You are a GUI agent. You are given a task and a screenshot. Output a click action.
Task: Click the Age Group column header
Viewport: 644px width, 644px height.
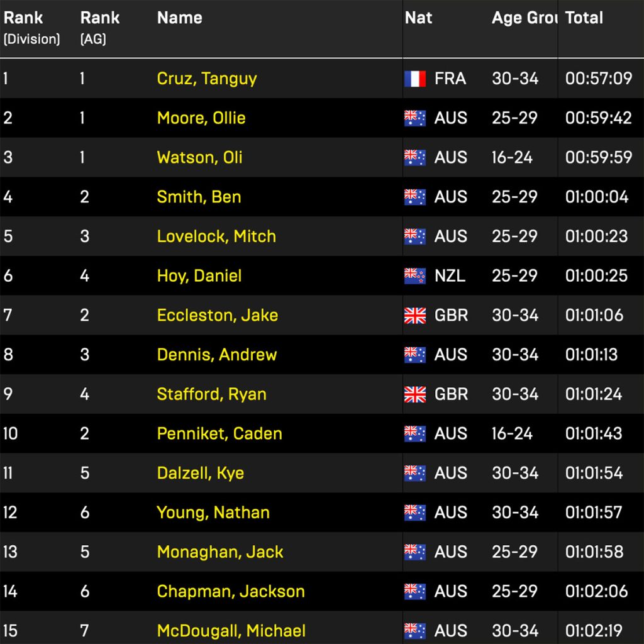524,18
